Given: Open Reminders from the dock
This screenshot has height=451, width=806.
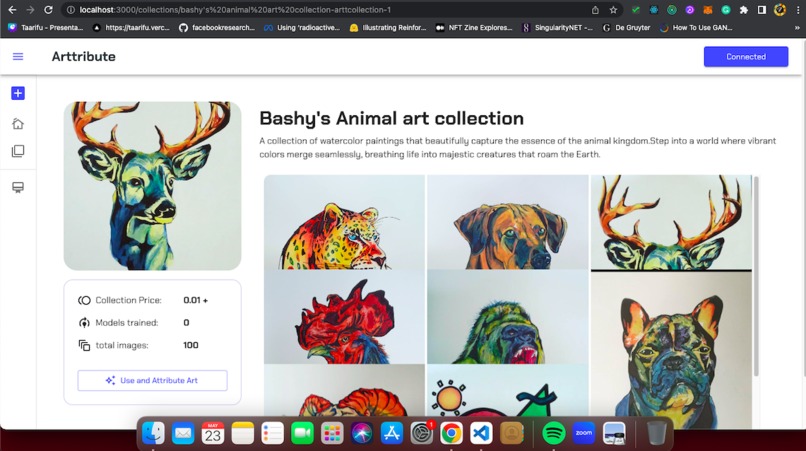Looking at the screenshot, I should point(272,433).
